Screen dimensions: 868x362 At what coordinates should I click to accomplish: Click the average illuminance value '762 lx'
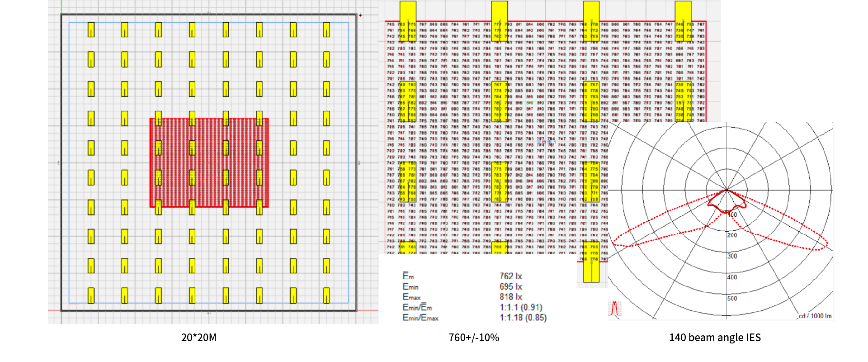(x=511, y=276)
